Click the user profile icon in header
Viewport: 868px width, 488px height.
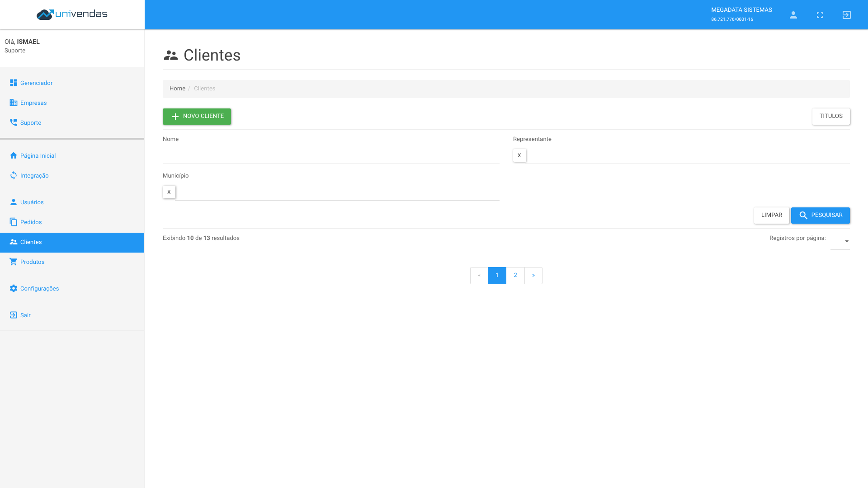click(793, 15)
